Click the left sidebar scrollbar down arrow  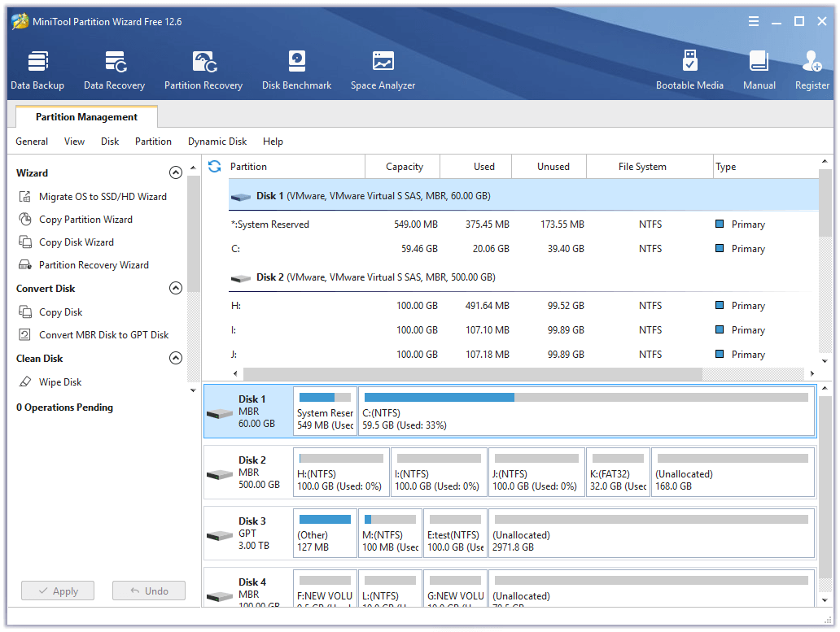coord(193,390)
